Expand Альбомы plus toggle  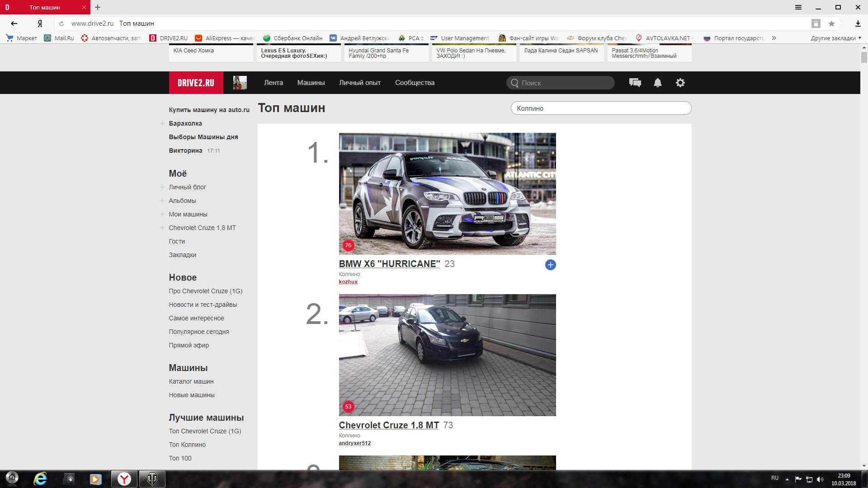coord(162,201)
